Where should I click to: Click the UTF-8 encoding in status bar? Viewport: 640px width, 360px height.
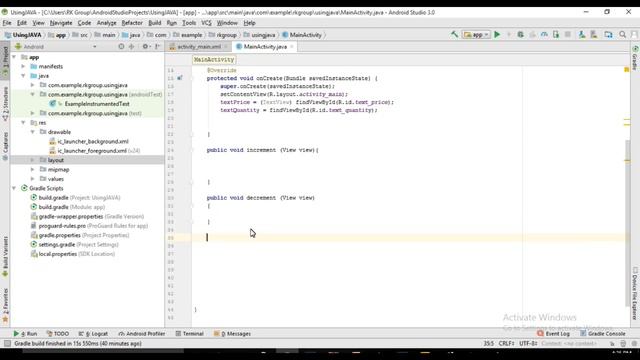528,344
